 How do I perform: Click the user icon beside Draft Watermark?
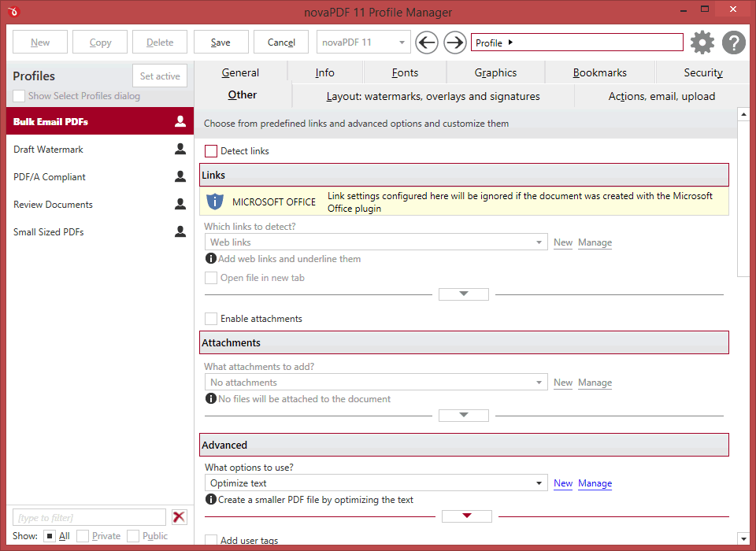pyautogui.click(x=180, y=149)
